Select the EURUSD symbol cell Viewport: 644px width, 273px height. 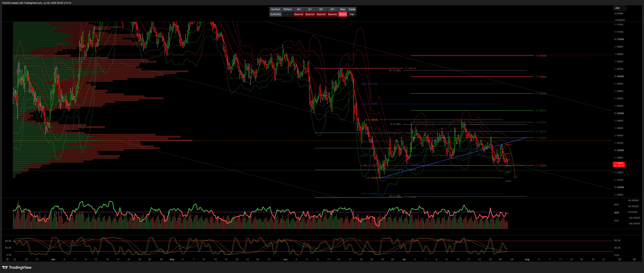point(275,14)
